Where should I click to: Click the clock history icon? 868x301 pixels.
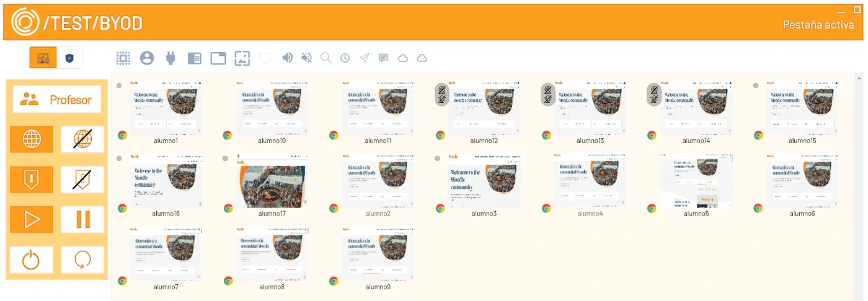[345, 58]
